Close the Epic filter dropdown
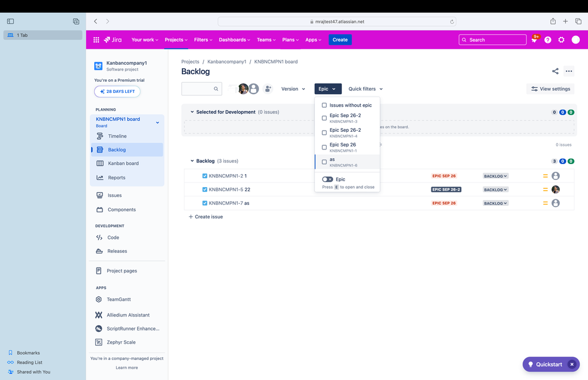This screenshot has width=588, height=380. (x=328, y=89)
